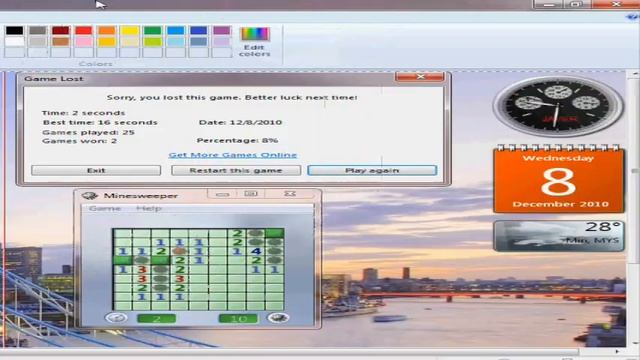Click the horizontal scrollbar right arrow
Image resolution: width=640 pixels, height=360 pixels.
[x=617, y=351]
